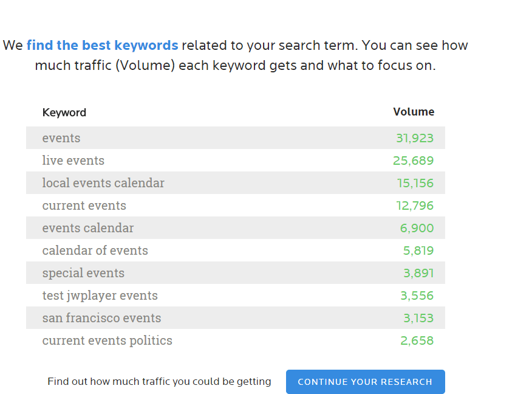The width and height of the screenshot is (532, 394).
Task: Select the volume value 3,556
Action: click(x=417, y=295)
